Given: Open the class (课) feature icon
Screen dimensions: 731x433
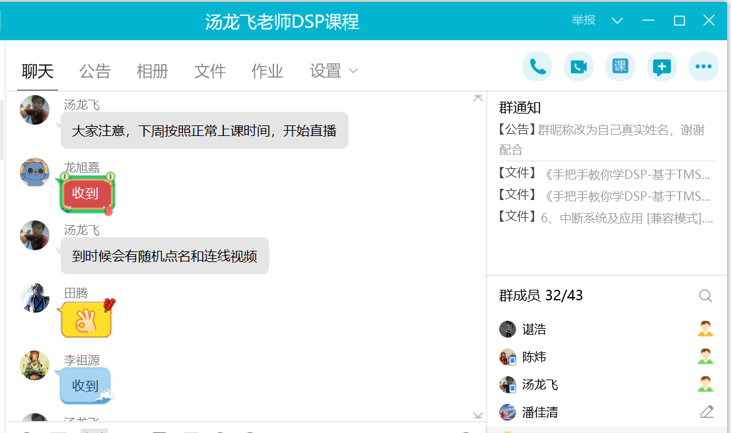Looking at the screenshot, I should 620,67.
